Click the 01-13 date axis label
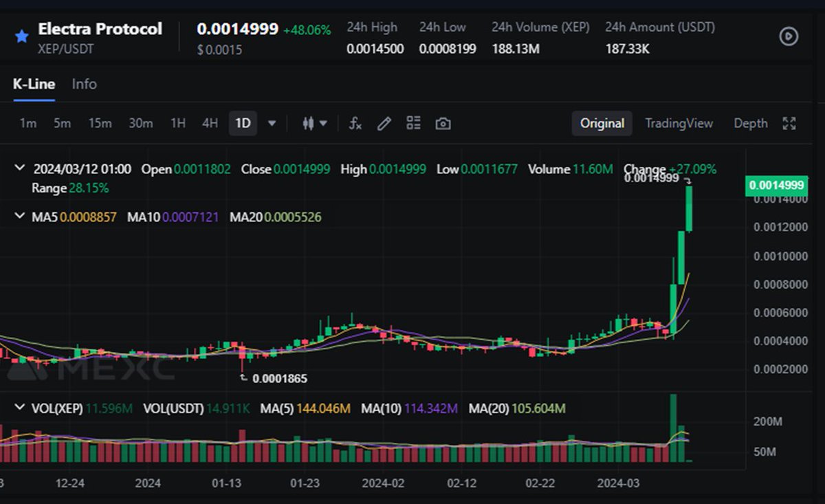825x504 pixels. tap(226, 483)
